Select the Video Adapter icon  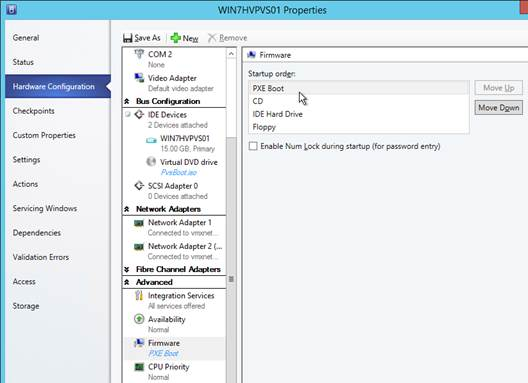point(139,78)
